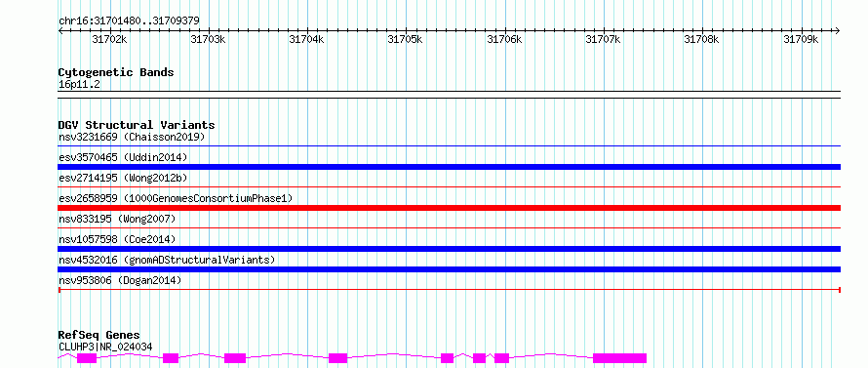Viewport: 868px width, 368px height.
Task: Click the thin red esv2714195 variant line
Action: [x=450, y=187]
